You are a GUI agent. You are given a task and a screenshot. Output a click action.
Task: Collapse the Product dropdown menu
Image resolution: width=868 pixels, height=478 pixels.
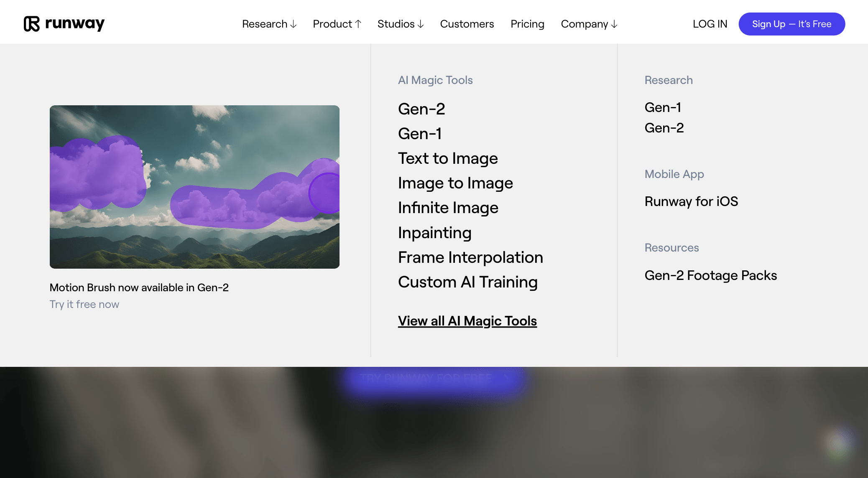pyautogui.click(x=337, y=24)
